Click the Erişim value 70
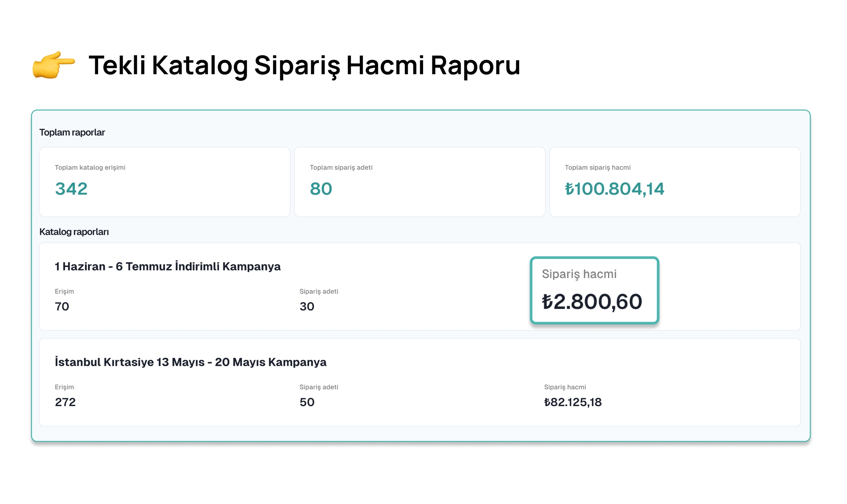This screenshot has width=847, height=504. [62, 306]
